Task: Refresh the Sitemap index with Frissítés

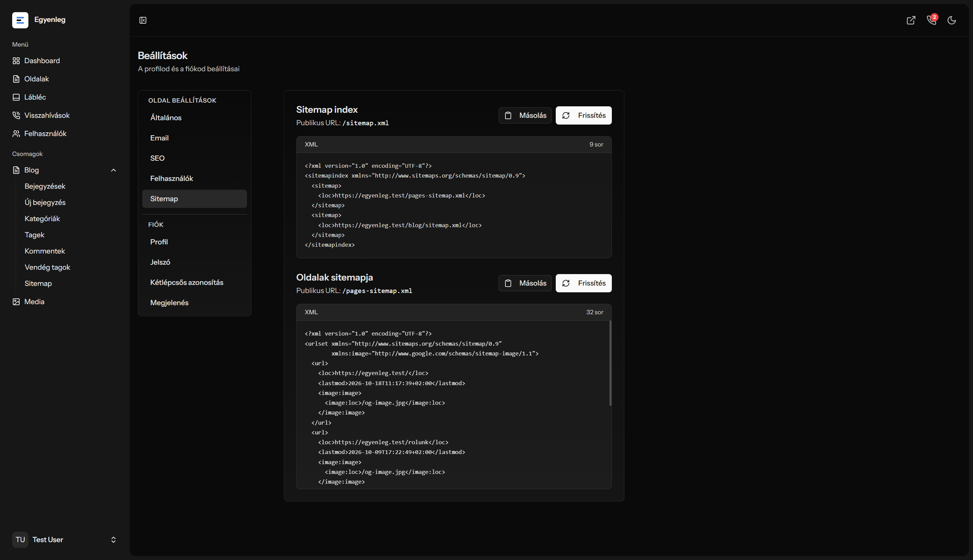Action: (583, 115)
